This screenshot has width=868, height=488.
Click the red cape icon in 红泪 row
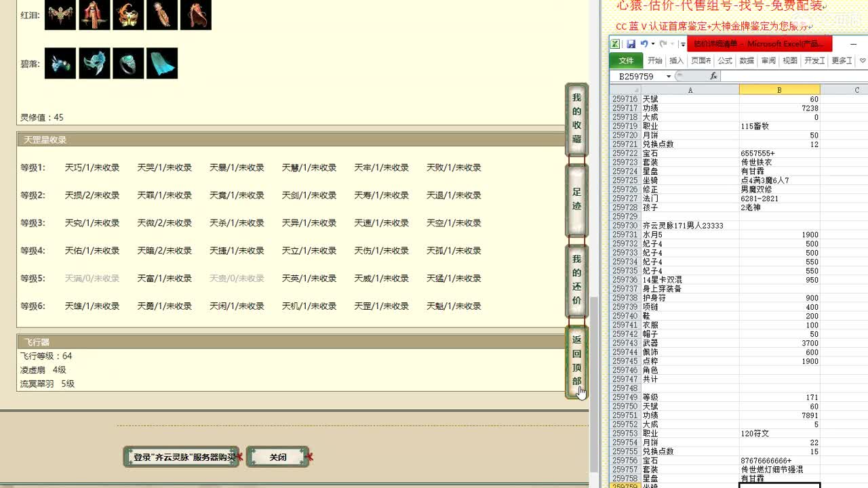coord(196,14)
